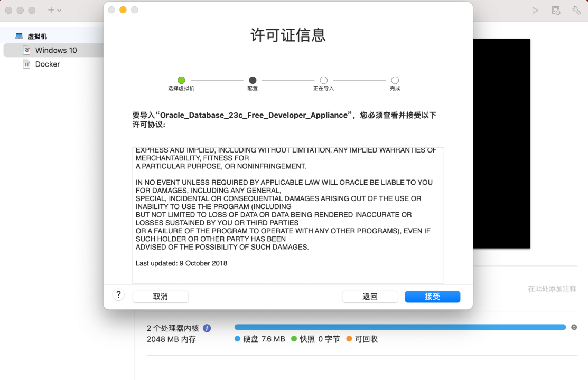Click the Accept (接受) button
588x380 pixels.
pyautogui.click(x=432, y=297)
